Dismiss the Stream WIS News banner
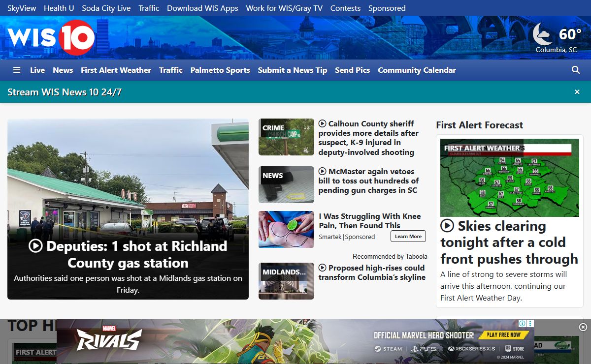Screen dimensions: 591x364 point(577,92)
